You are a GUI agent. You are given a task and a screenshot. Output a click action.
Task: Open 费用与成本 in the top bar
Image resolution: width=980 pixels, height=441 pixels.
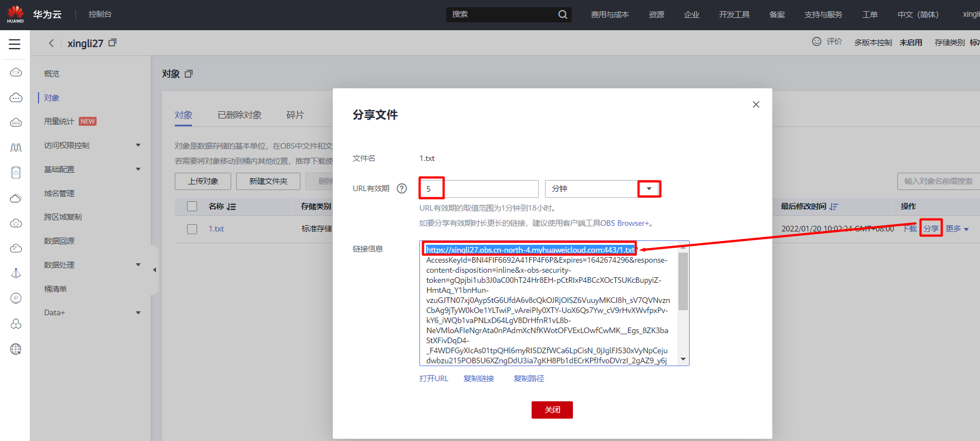pos(610,15)
